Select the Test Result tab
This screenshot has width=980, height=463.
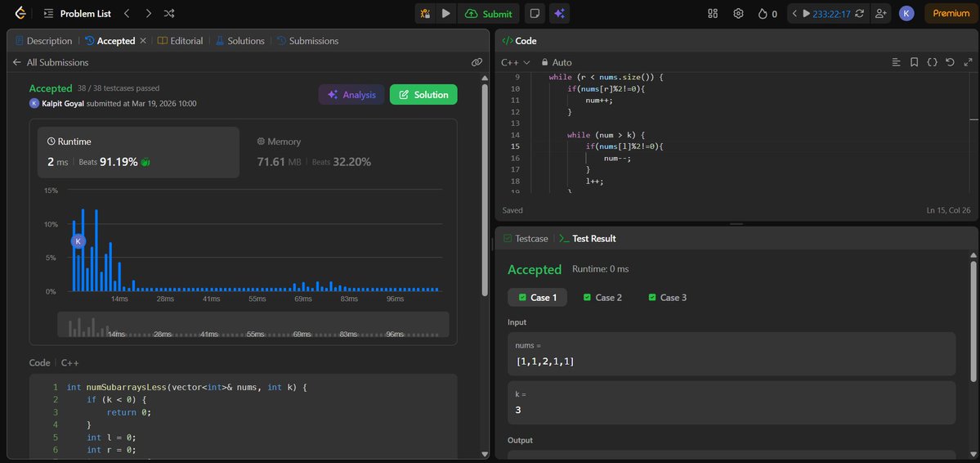588,238
